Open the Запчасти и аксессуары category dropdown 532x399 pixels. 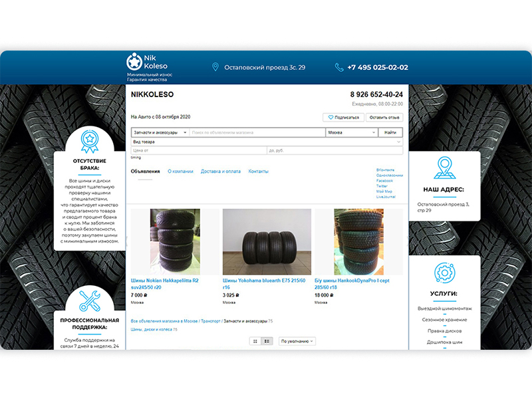(160, 132)
